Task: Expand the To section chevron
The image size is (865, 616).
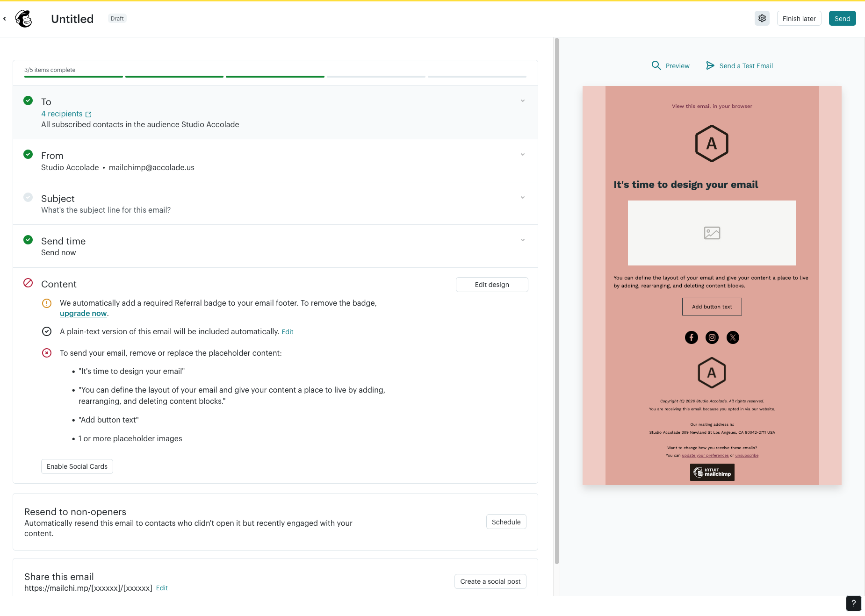Action: point(522,101)
